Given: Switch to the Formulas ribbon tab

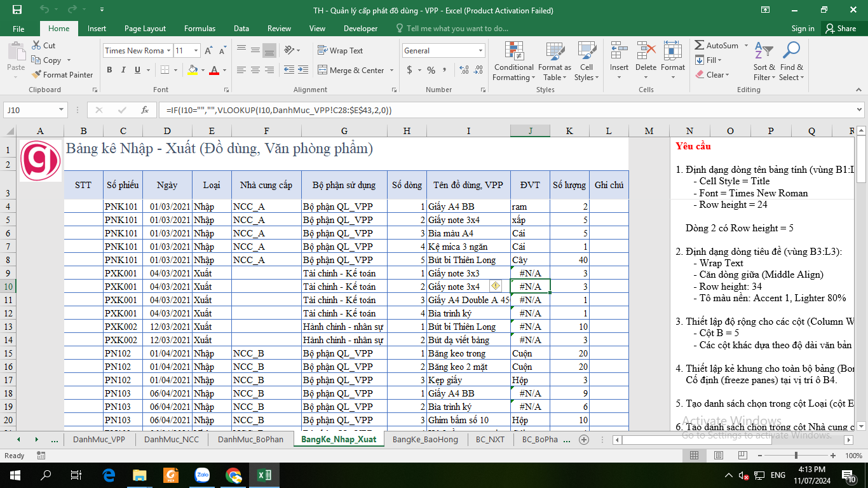Looking at the screenshot, I should point(200,29).
